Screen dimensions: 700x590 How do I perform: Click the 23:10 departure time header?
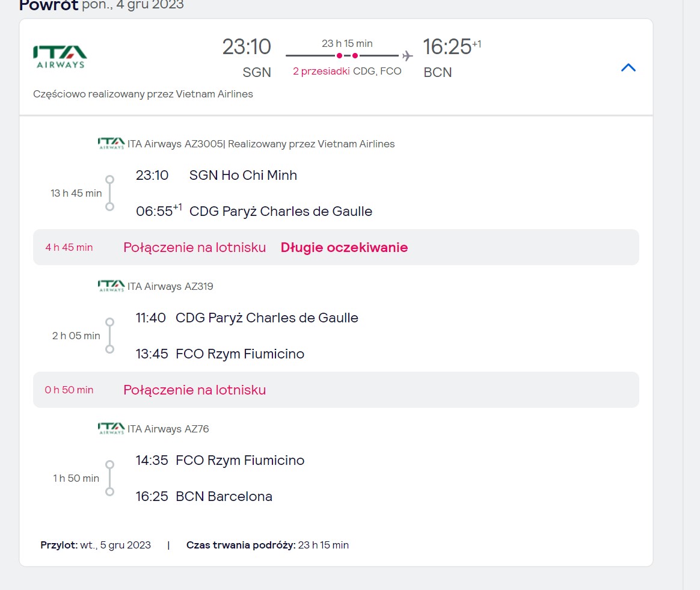pos(247,47)
